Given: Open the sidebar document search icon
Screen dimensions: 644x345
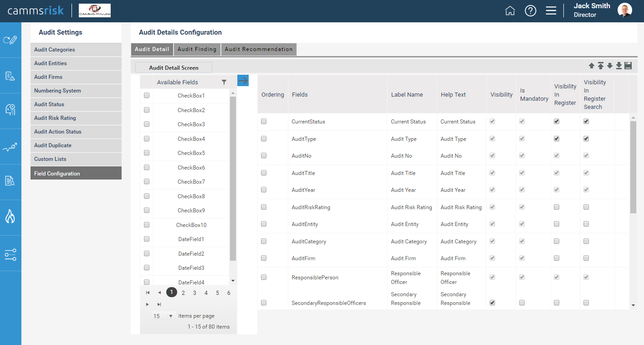Looking at the screenshot, I should [10, 181].
